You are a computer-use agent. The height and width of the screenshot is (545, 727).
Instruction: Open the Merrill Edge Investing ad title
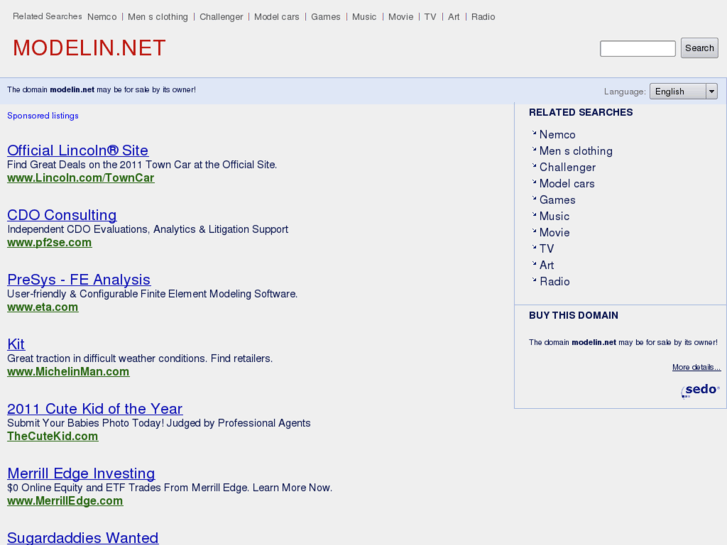[81, 473]
